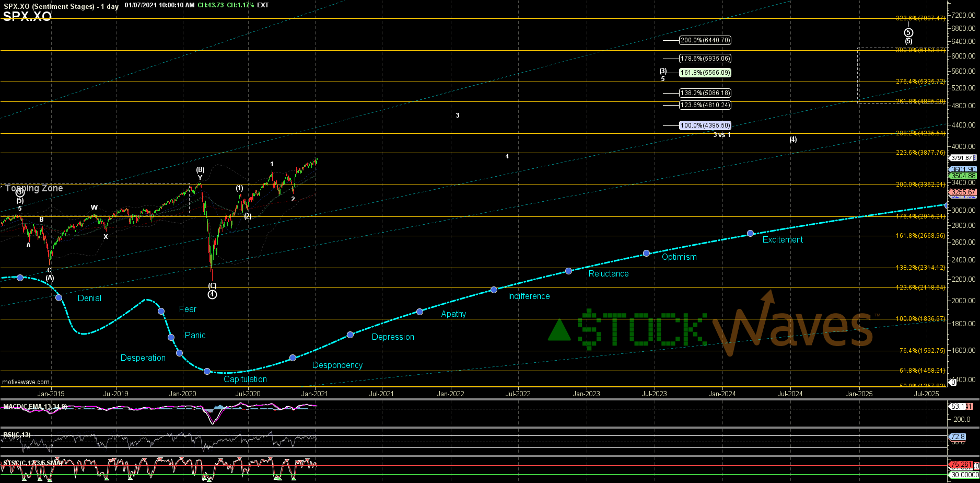This screenshot has height=483, width=980.
Task: Click the stochastic value tag 75.261
Action: (961, 465)
